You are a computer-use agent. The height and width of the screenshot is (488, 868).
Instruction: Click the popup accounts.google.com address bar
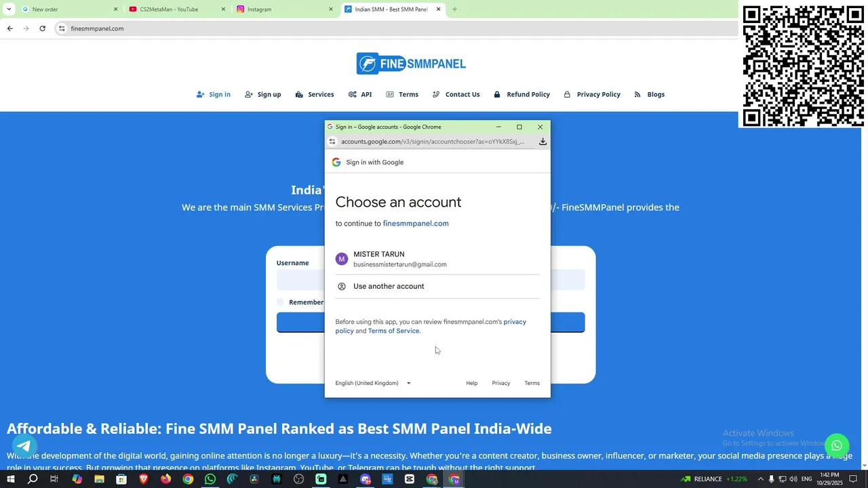click(433, 142)
